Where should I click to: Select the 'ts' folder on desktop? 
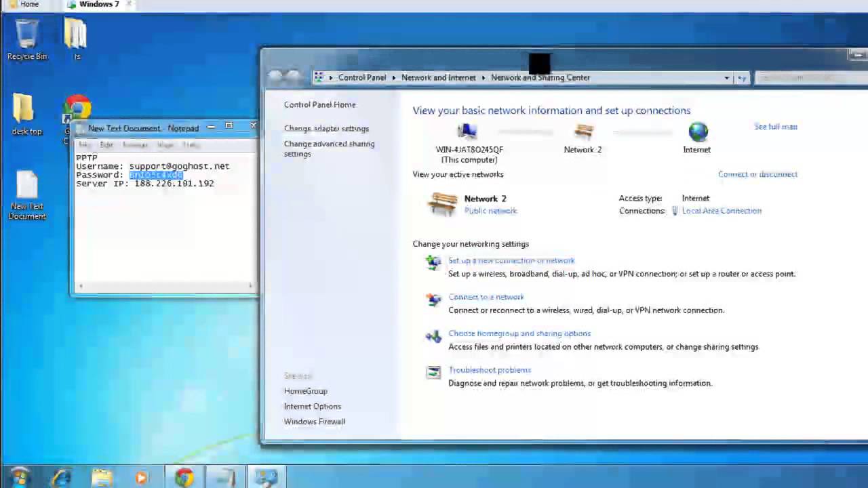[76, 39]
